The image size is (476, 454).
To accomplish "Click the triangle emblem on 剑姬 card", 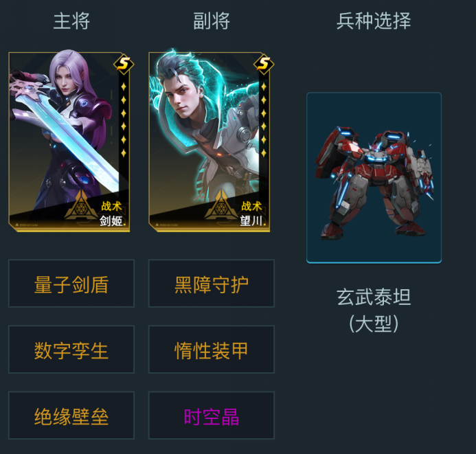I will pos(81,205).
